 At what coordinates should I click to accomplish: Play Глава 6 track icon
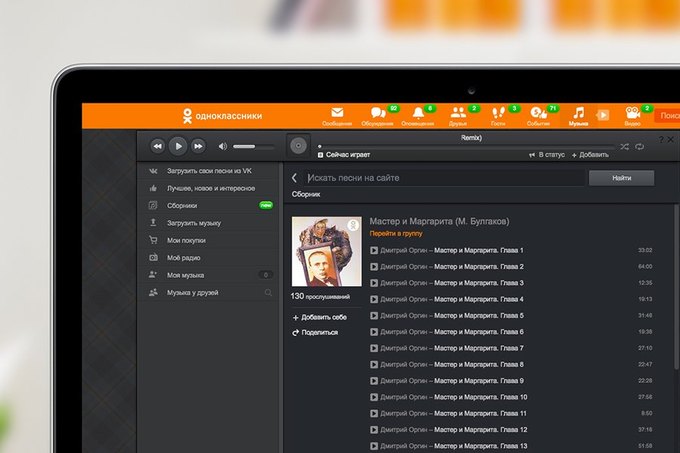click(x=374, y=332)
